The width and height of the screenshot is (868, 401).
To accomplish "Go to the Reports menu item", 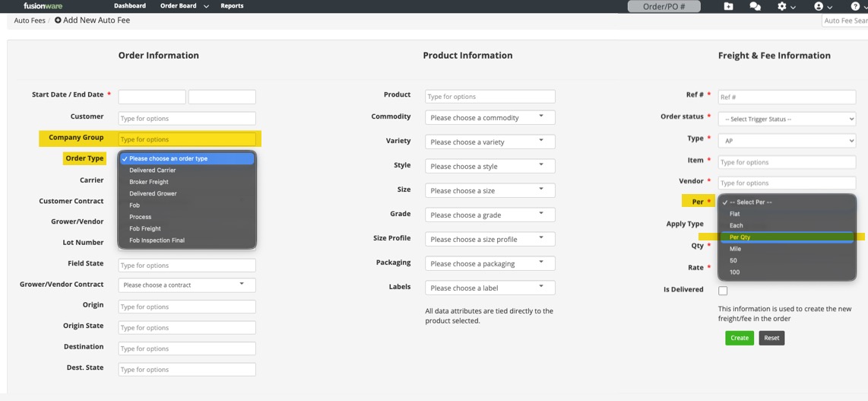I will point(232,6).
